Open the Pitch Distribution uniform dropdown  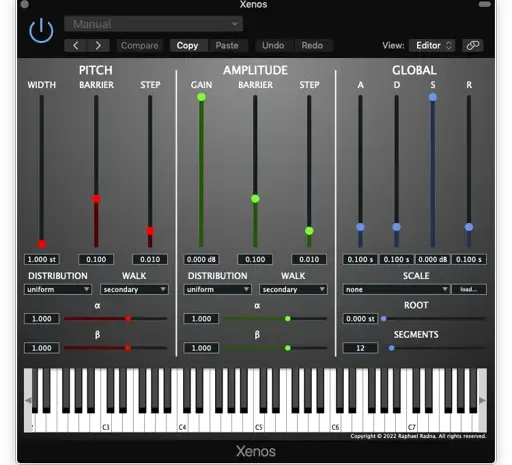(58, 289)
